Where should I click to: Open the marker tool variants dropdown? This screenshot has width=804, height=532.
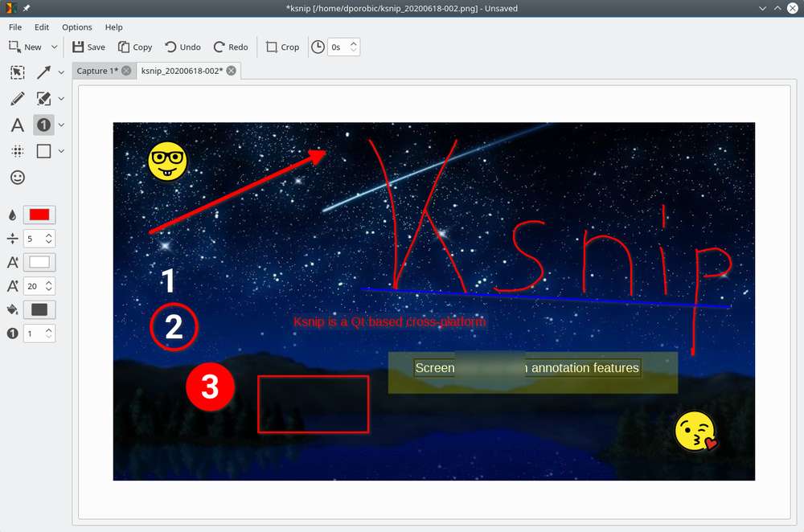click(61, 99)
